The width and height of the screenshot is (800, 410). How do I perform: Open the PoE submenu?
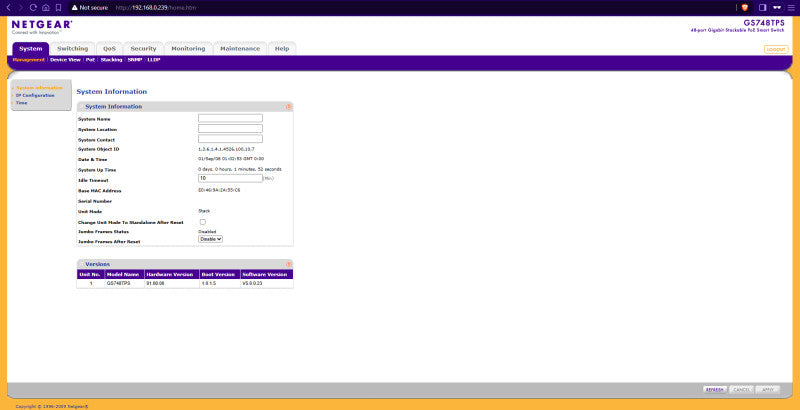click(90, 60)
